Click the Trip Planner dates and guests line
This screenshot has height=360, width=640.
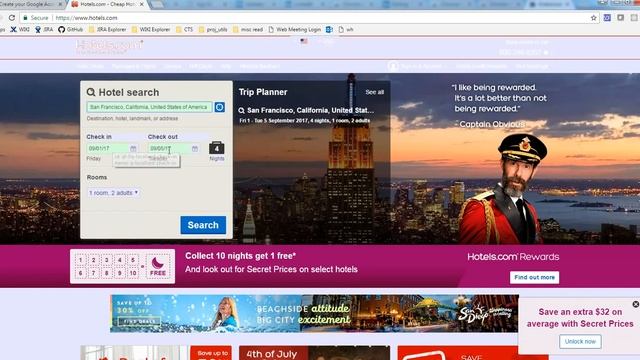tap(304, 121)
